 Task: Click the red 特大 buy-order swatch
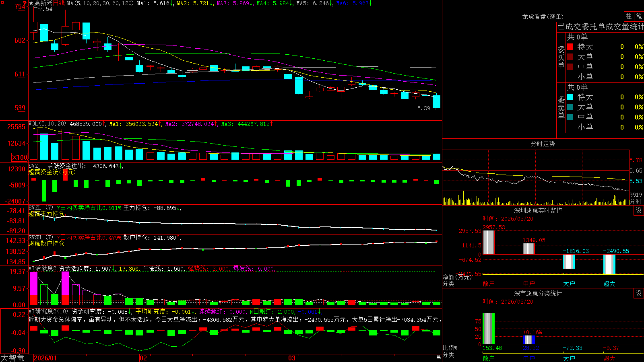coord(570,47)
